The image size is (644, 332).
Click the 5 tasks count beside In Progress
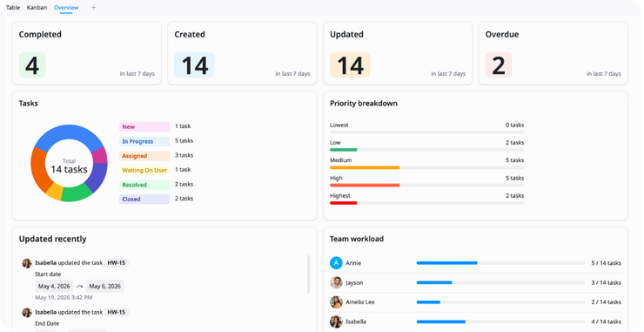[184, 140]
